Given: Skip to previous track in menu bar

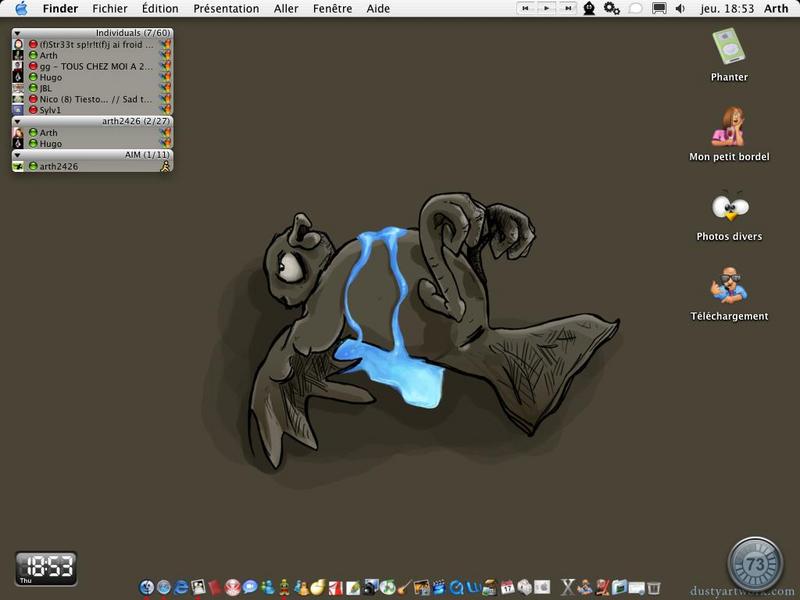Looking at the screenshot, I should tap(526, 9).
